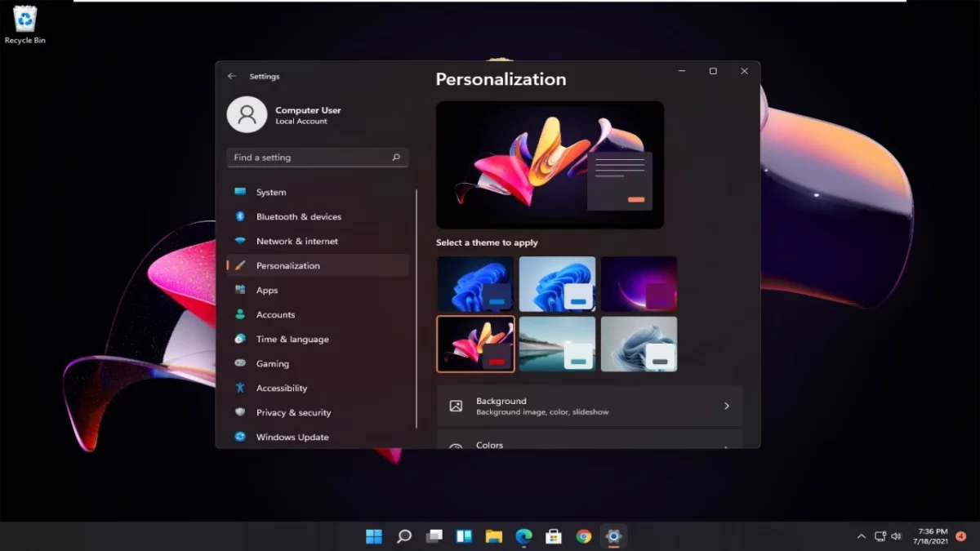Go to Apps settings
This screenshot has width=980, height=551.
[x=267, y=290]
